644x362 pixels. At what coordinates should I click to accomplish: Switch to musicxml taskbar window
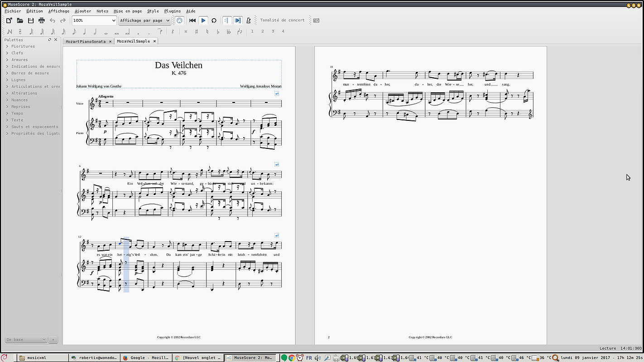(x=42, y=357)
